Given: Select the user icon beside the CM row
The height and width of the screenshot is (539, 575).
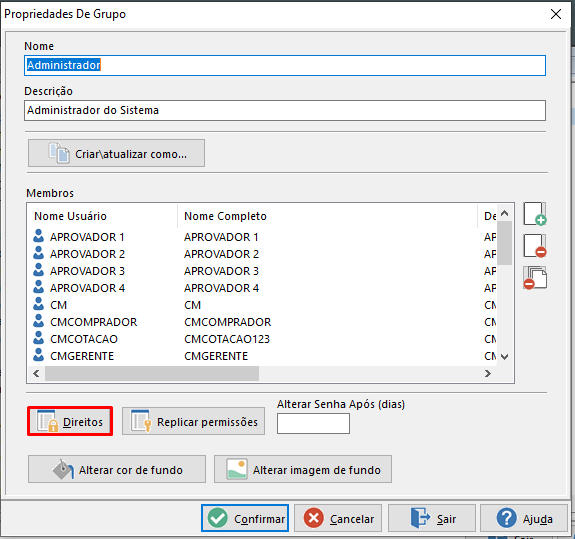Looking at the screenshot, I should (39, 304).
